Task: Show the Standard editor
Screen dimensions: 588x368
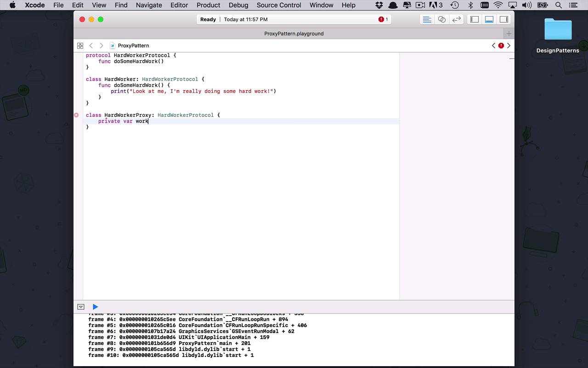Action: [427, 19]
